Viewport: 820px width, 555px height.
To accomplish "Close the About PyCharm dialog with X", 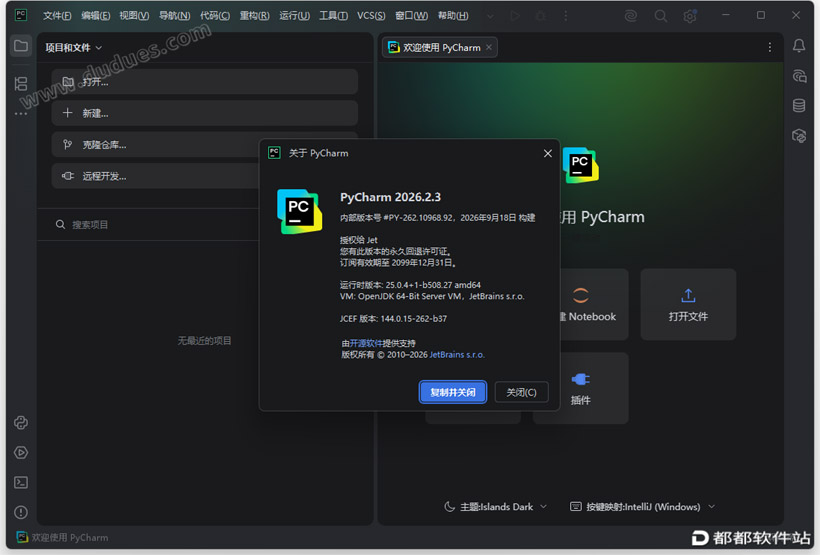I will click(548, 153).
